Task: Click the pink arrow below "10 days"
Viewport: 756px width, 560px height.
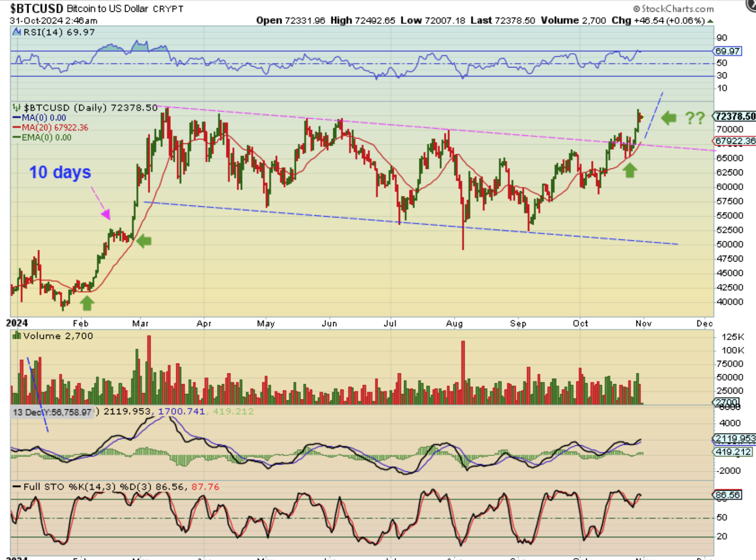Action: click(x=104, y=213)
